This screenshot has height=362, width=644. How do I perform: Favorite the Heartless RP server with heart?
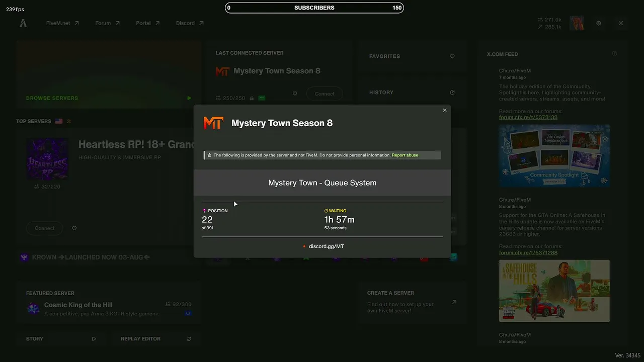click(x=74, y=228)
